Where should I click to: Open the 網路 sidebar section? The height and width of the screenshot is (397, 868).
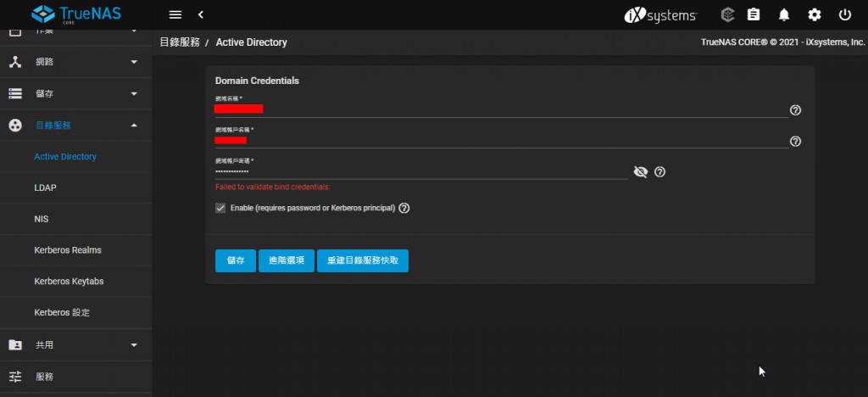point(75,62)
